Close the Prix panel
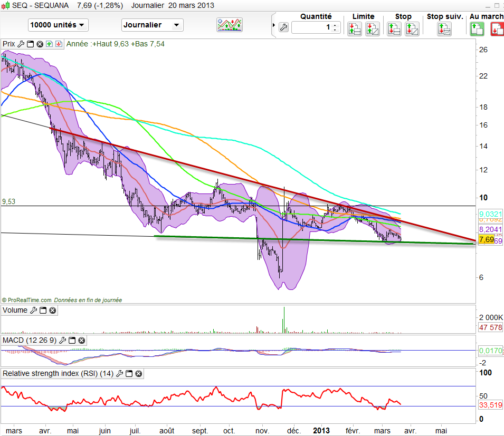Screen dimensions: 504x436 click(x=40, y=44)
